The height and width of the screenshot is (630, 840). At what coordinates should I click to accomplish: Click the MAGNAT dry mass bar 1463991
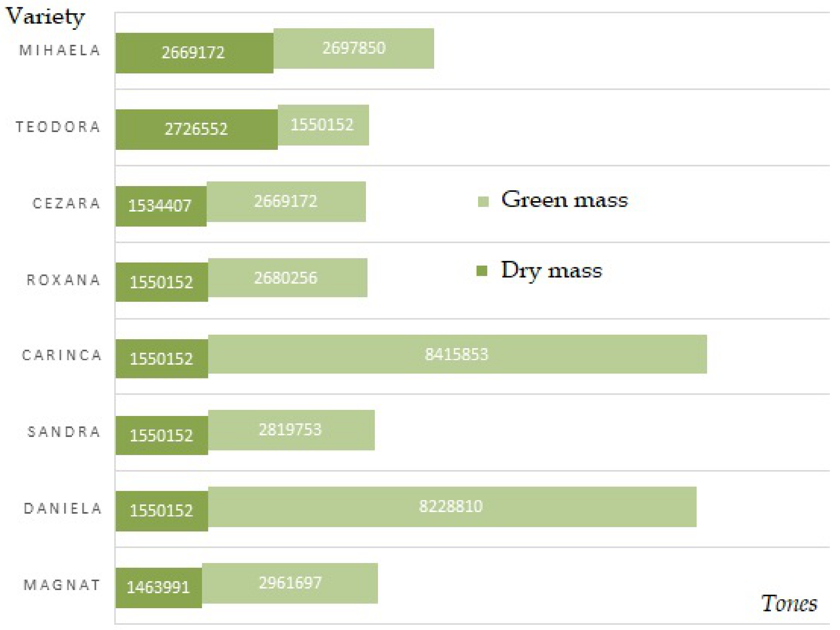tap(158, 588)
